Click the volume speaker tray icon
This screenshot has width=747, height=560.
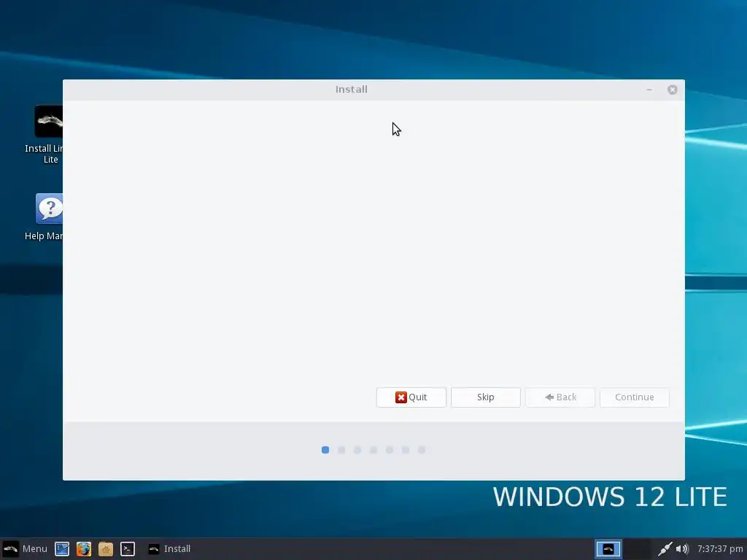click(682, 549)
